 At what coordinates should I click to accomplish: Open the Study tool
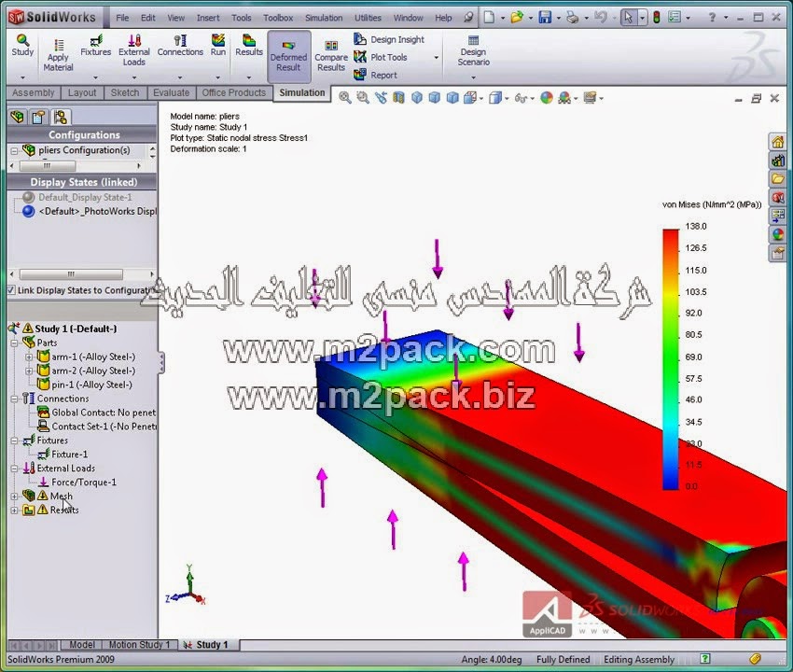(22, 46)
